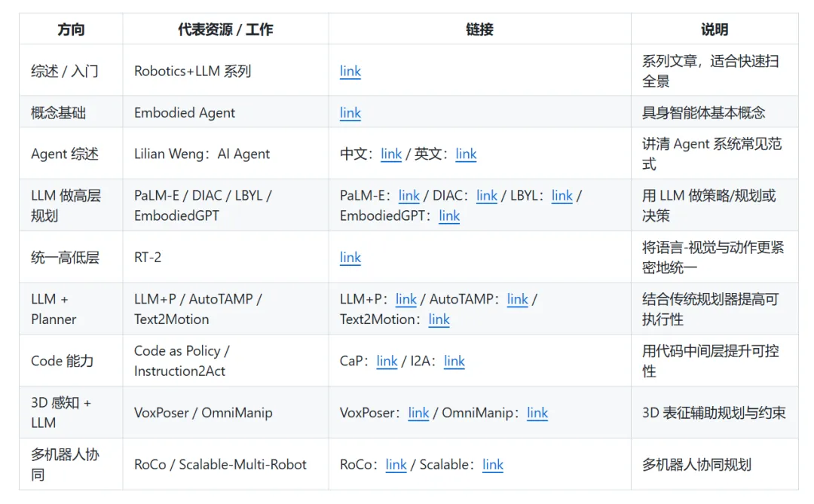Viewport: 814px width, 504px height.
Task: Click the Embodied Agent cell
Action: tap(225, 112)
